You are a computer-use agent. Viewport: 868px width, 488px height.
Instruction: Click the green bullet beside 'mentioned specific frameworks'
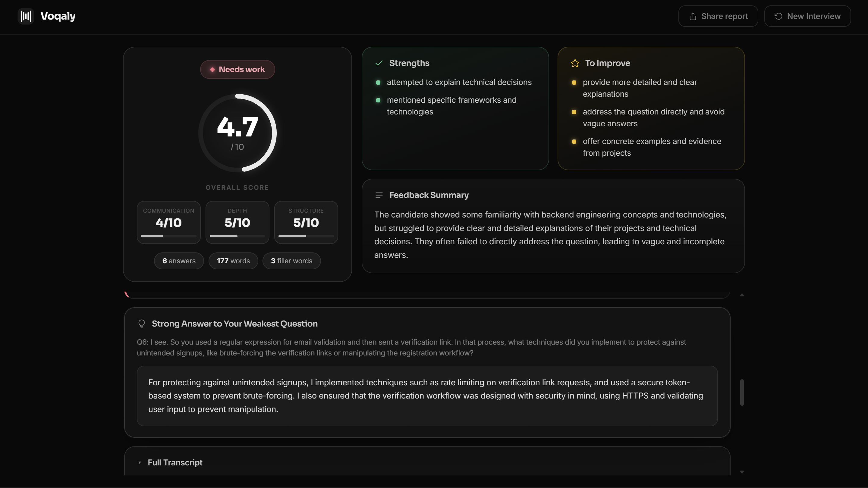point(378,100)
